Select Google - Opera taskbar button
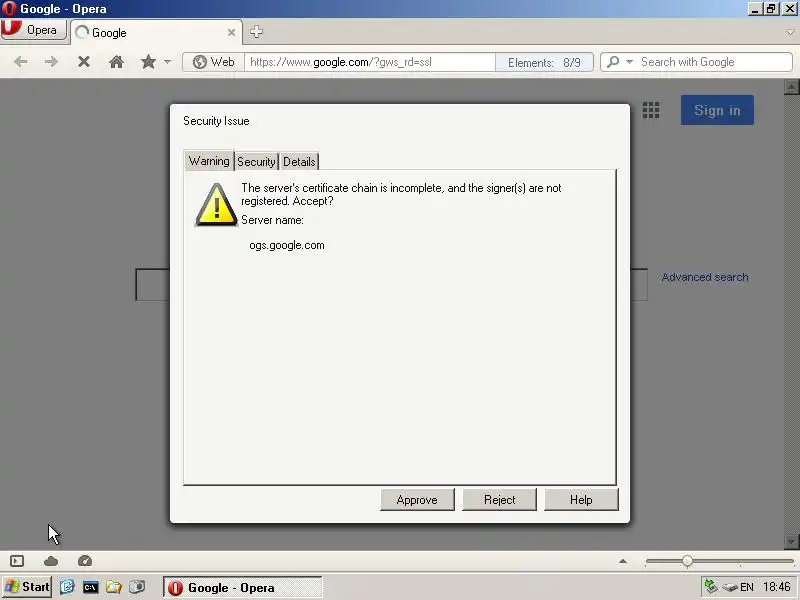 click(243, 587)
